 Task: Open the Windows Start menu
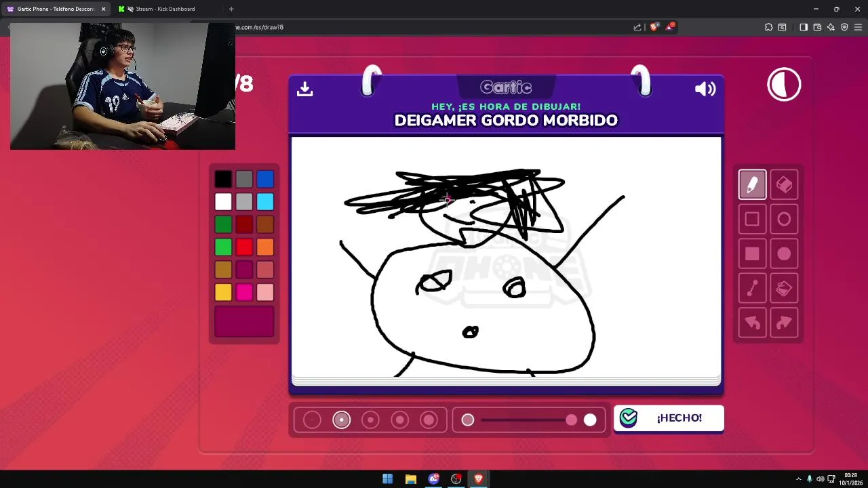coord(387,479)
